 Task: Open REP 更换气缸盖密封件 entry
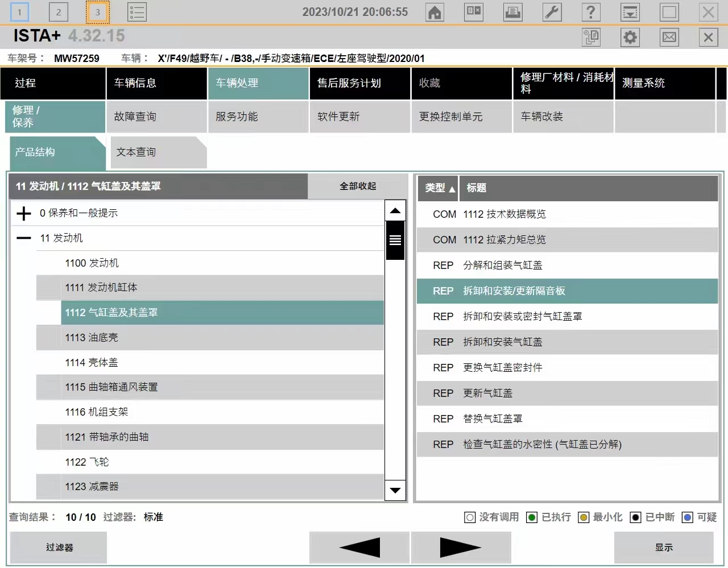pos(568,368)
